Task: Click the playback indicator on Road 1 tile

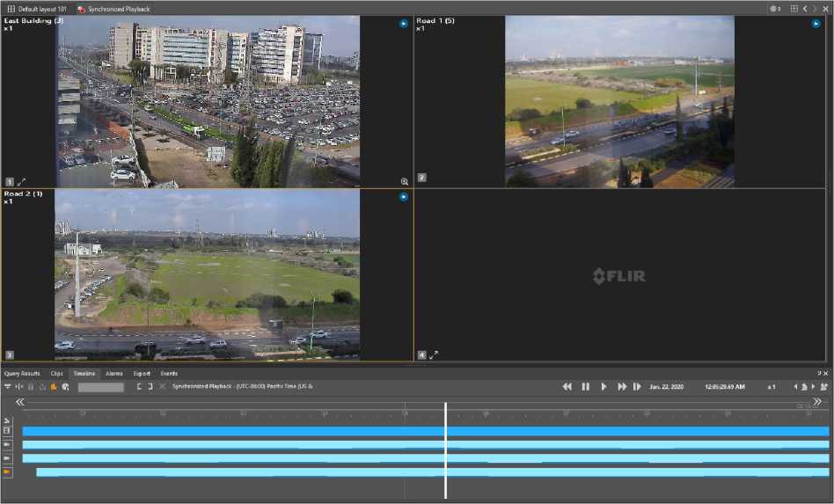Action: [816, 24]
